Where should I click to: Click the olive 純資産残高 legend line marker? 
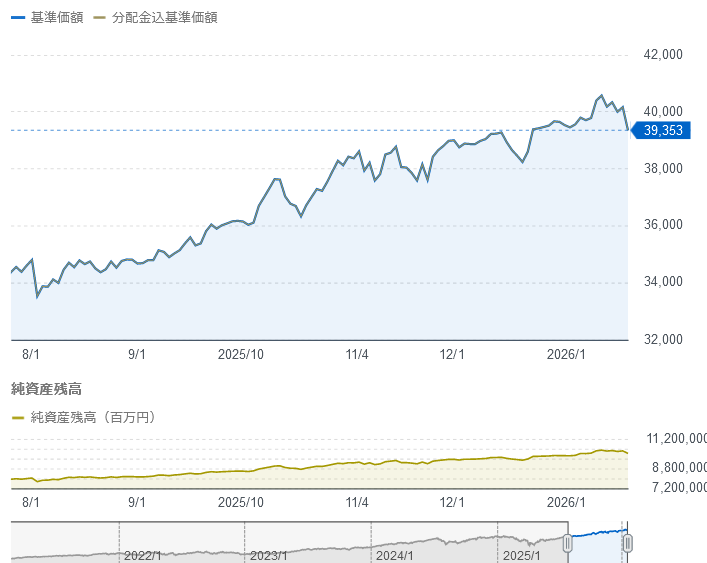(x=17, y=418)
